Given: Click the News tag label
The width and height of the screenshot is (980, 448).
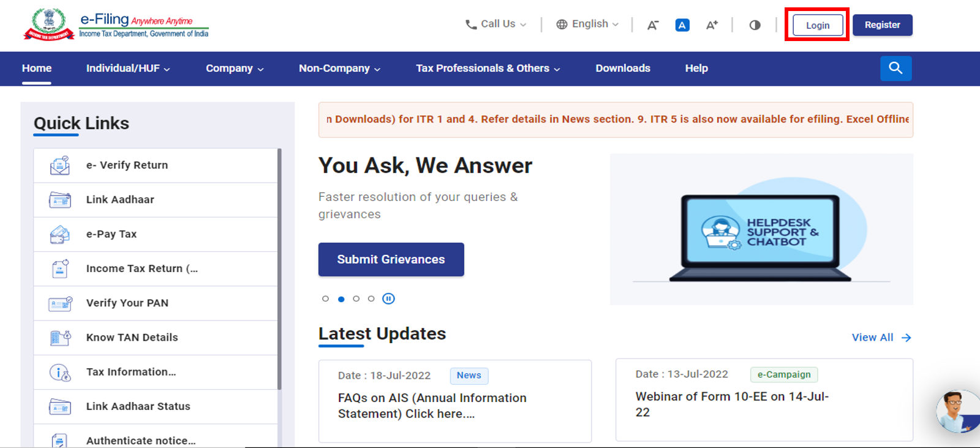Looking at the screenshot, I should [469, 375].
